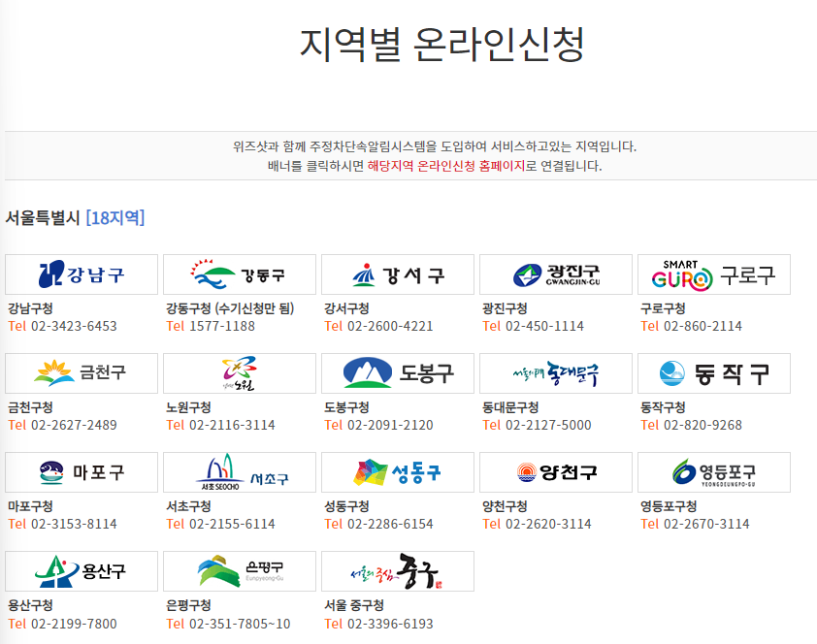Open the 마포구 logo banner

click(82, 472)
